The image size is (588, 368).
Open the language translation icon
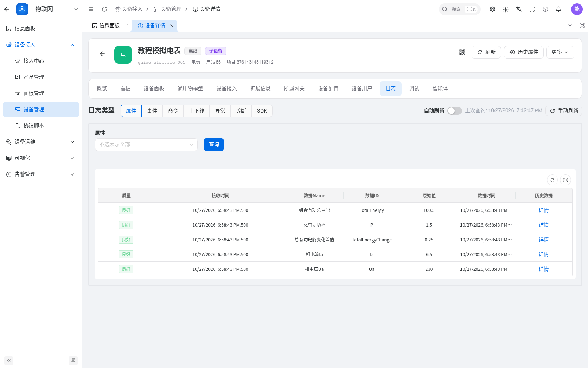point(519,9)
